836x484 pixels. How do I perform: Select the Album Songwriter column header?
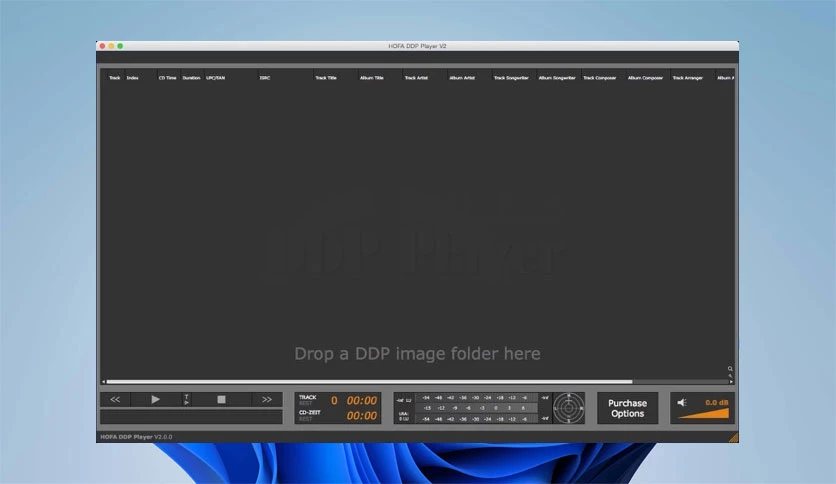tap(557, 78)
